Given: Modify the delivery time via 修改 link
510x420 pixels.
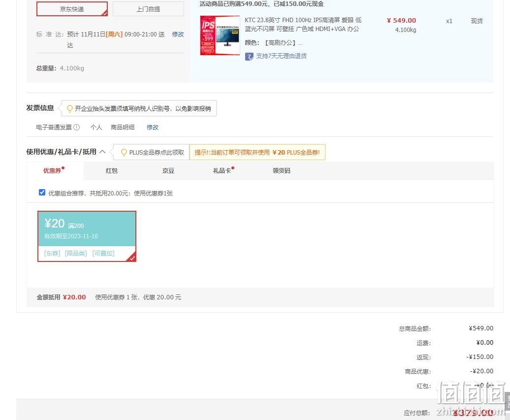Looking at the screenshot, I should tap(178, 34).
